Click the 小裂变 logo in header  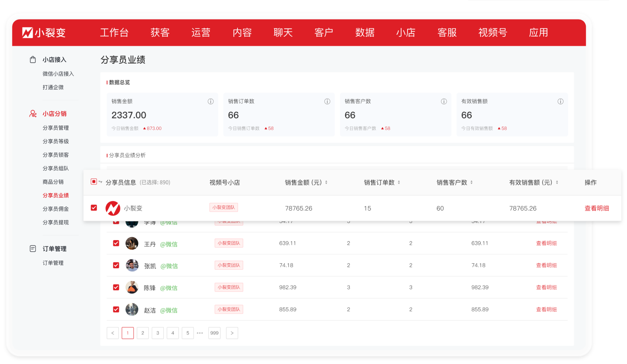(44, 32)
